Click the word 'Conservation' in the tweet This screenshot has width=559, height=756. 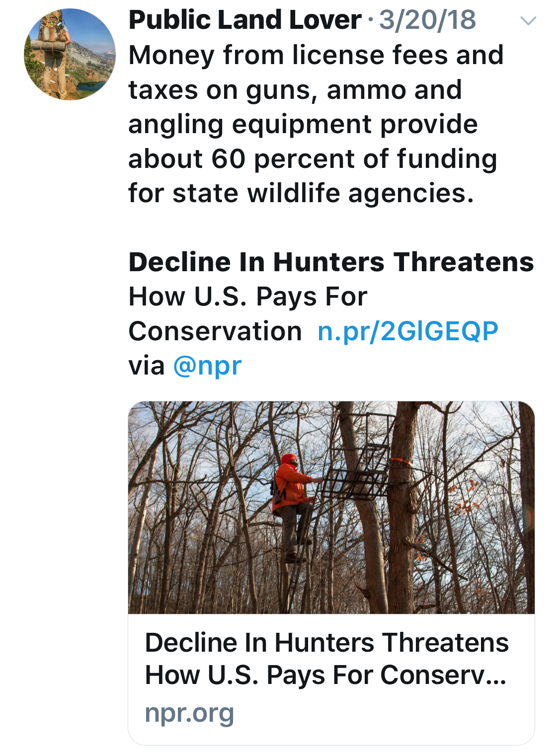(215, 331)
